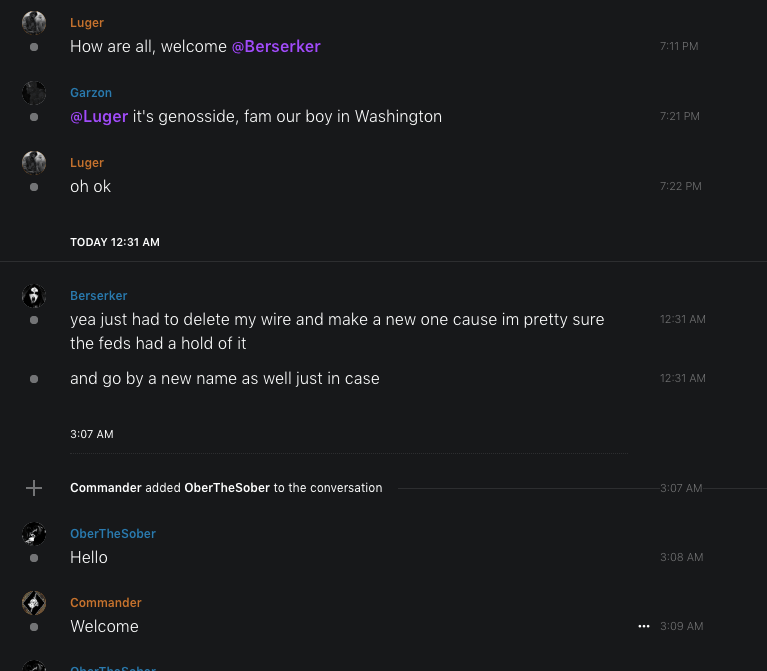The image size is (767, 671).
Task: Open OberTheSober's avatar above the Hello message
Action: 34,534
